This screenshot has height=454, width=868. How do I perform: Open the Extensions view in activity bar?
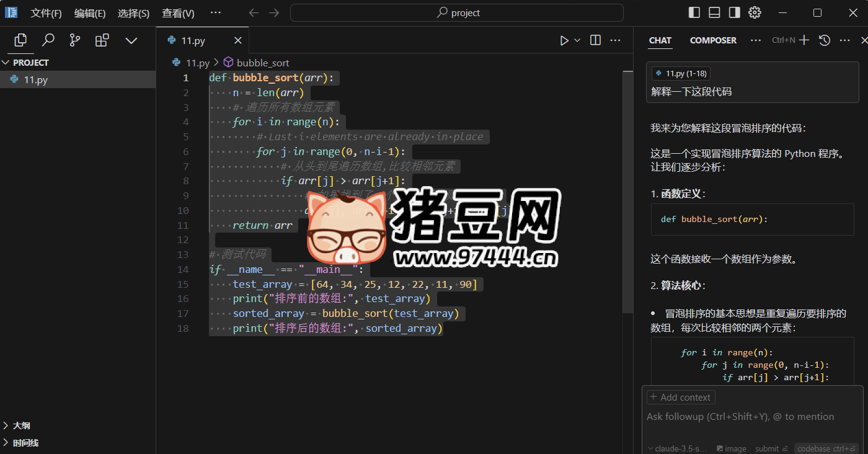[x=102, y=40]
